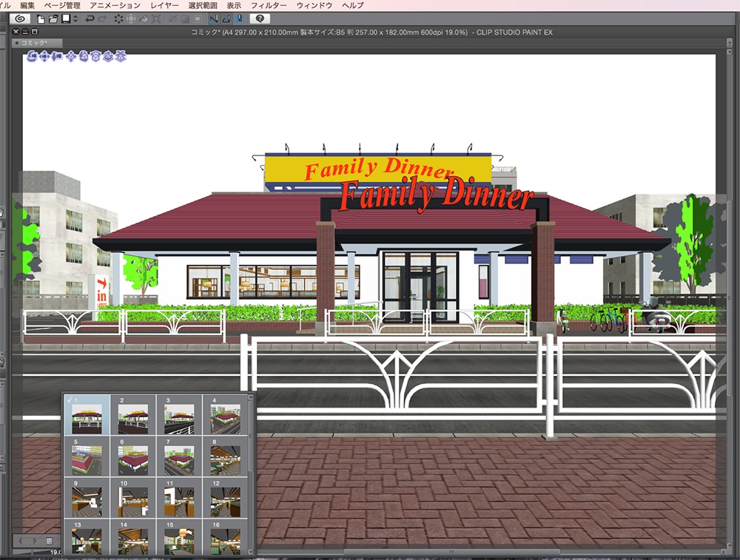Open the アニメーション menu
This screenshot has width=740, height=560.
click(x=115, y=5)
